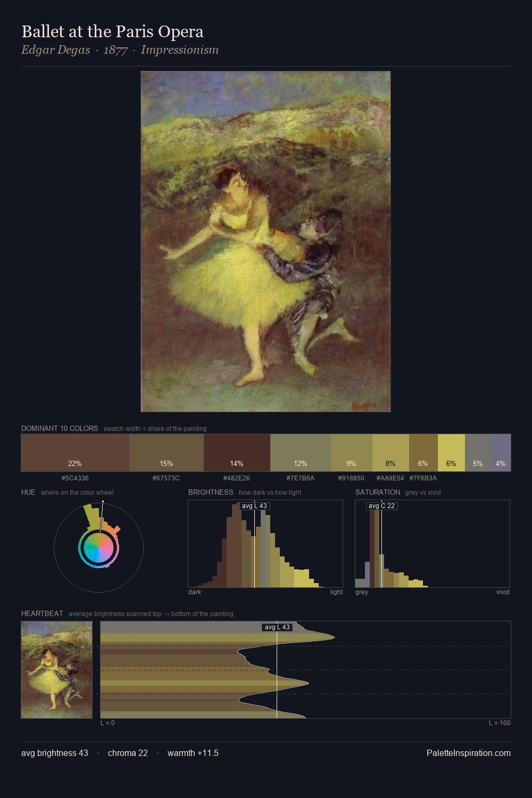Screen dimensions: 532x798
Task: Click 'avg brightness 43' in the footer
Action: click(x=55, y=753)
